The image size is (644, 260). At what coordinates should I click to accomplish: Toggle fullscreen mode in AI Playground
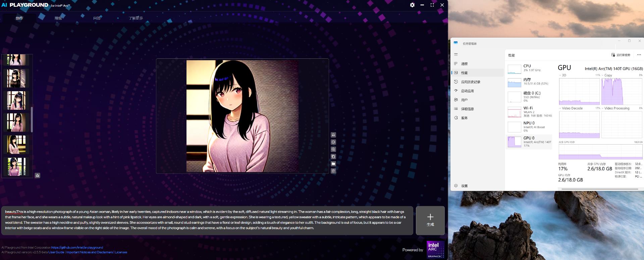432,5
